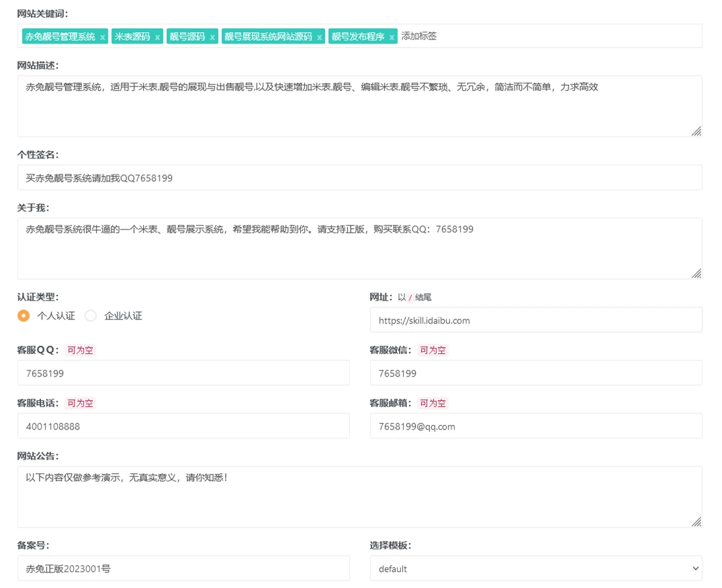This screenshot has height=588, width=722.
Task: Delete the 靓号源码 tag
Action: coord(212,38)
